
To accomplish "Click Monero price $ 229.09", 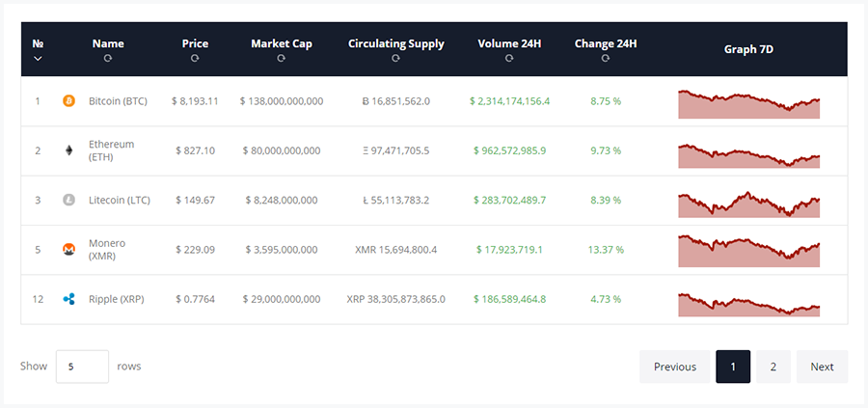I will point(195,250).
